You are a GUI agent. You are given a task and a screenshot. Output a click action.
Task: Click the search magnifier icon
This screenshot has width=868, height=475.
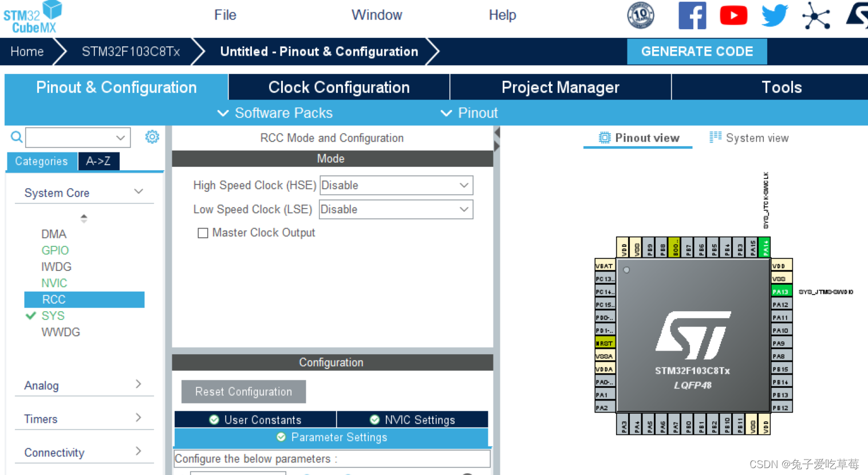(17, 137)
